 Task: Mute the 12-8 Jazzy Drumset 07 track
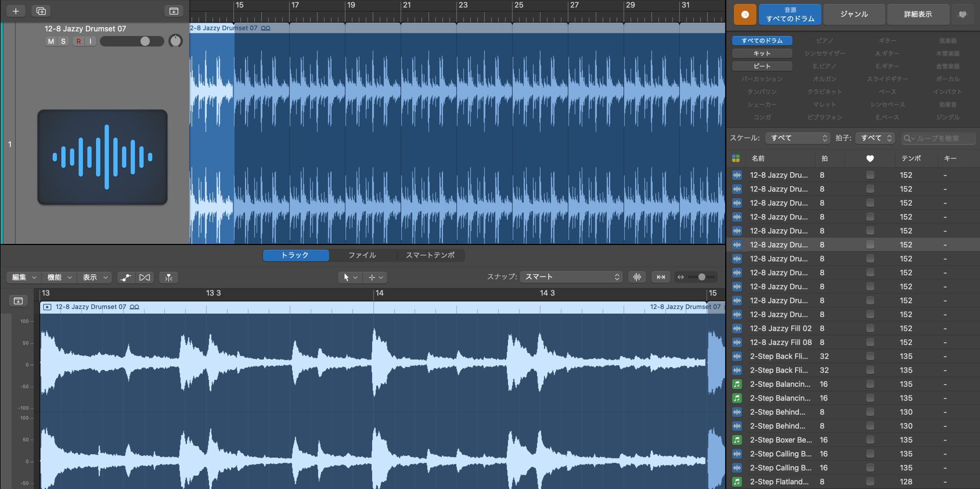tap(51, 41)
